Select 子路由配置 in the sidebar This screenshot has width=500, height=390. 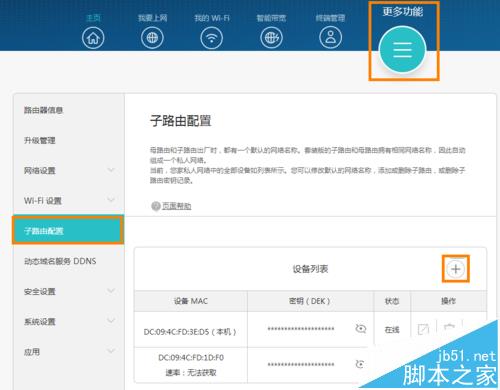pyautogui.click(x=68, y=230)
